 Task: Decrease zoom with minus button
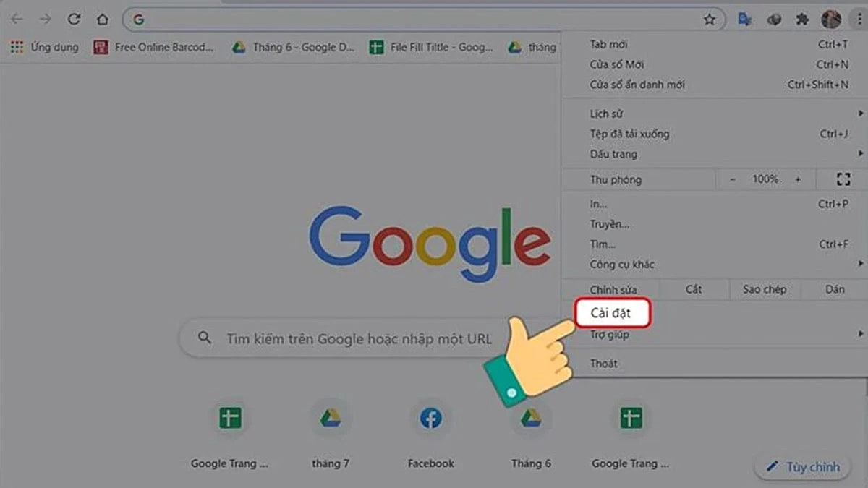point(733,179)
